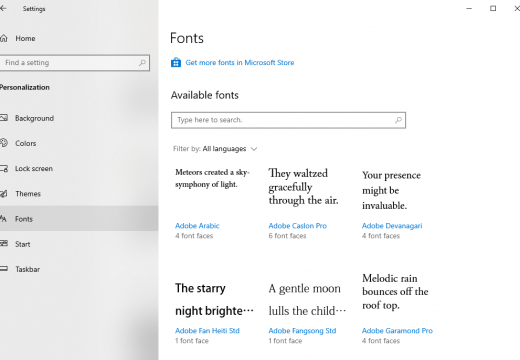Viewport: 520px width, 360px height.
Task: Click the Background picture icon
Action: (x=4, y=118)
